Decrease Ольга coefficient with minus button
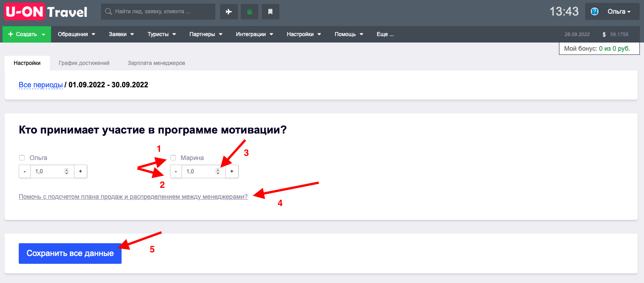The width and height of the screenshot is (644, 283). click(x=25, y=171)
